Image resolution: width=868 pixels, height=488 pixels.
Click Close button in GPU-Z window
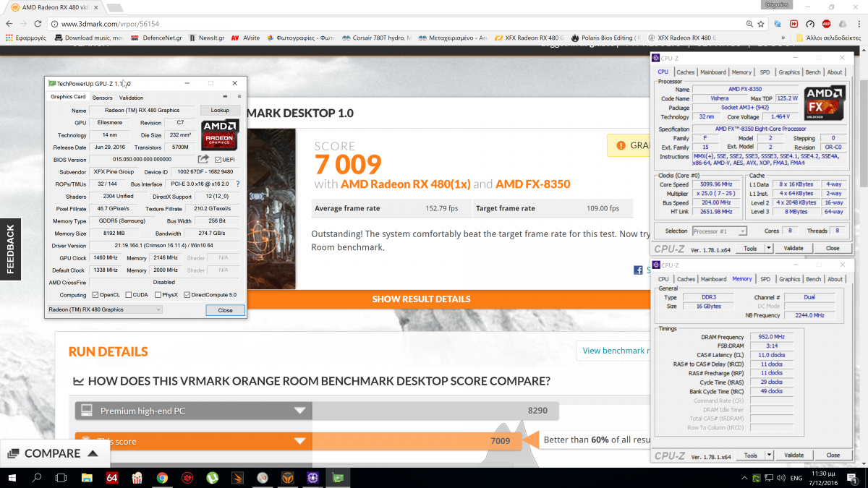(226, 310)
